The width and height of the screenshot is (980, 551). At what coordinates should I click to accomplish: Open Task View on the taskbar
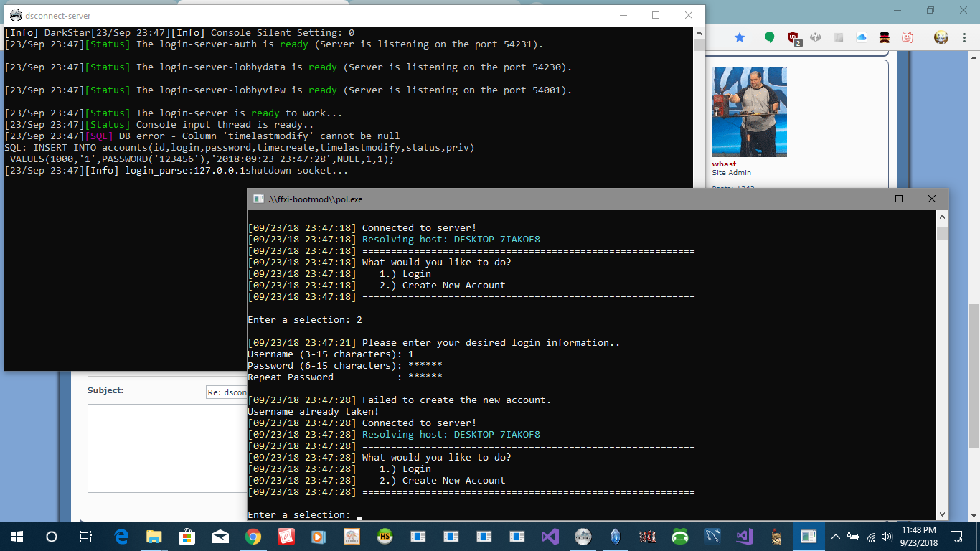tap(85, 536)
